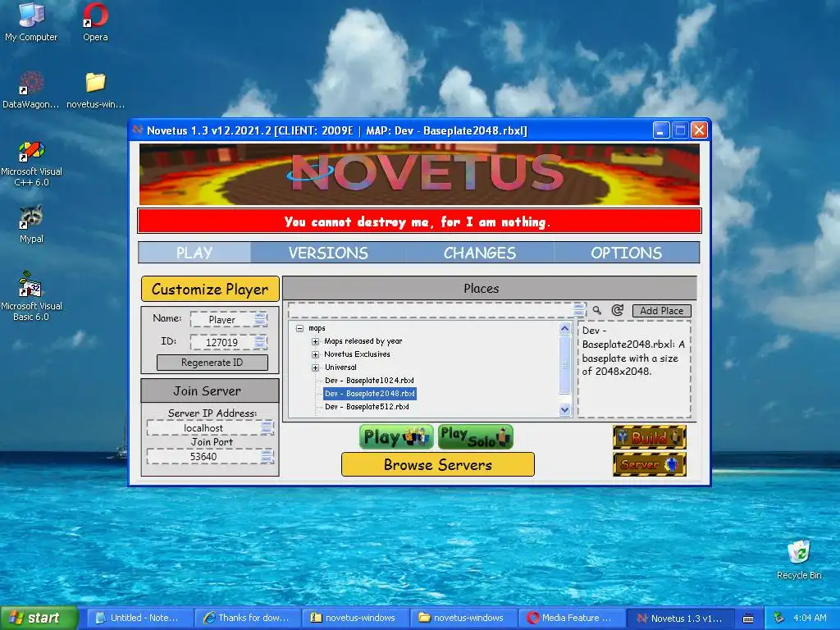Switch to first novetus-windows archive taskbar item
The height and width of the screenshot is (630, 840).
(x=356, y=619)
